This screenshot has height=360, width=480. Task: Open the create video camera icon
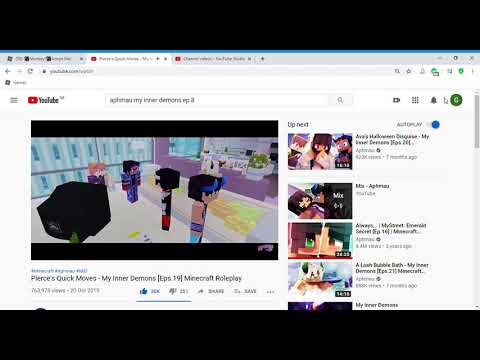[396, 100]
